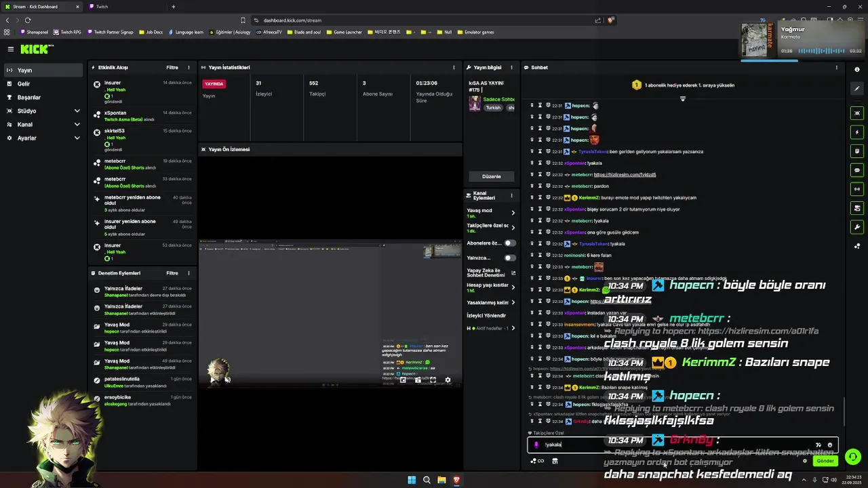Toggle the channel actions panel icon
The image size is (868, 488).
tap(857, 208)
